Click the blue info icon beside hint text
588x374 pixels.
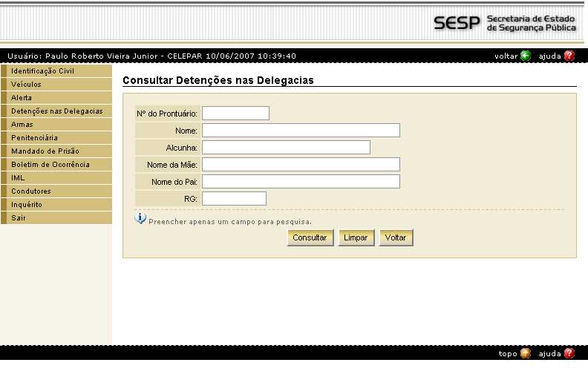[x=140, y=218]
